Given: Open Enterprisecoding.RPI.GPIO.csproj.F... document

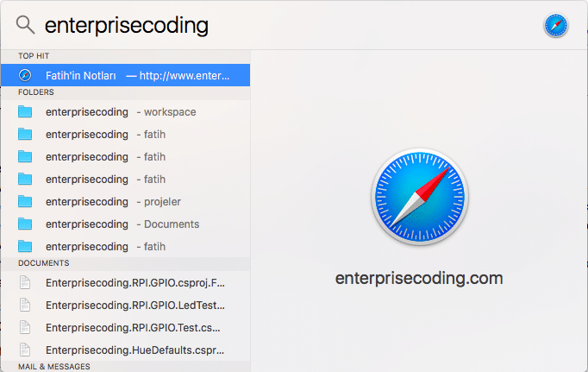Looking at the screenshot, I should pos(126,282).
